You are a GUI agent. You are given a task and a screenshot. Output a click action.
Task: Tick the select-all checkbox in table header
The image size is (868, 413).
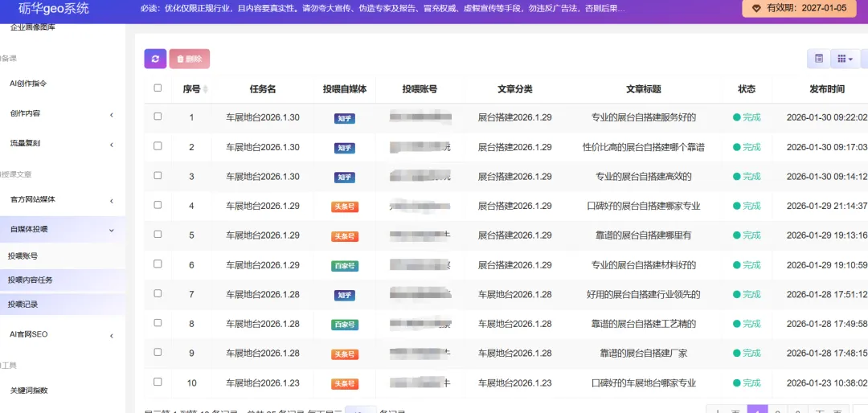[158, 88]
